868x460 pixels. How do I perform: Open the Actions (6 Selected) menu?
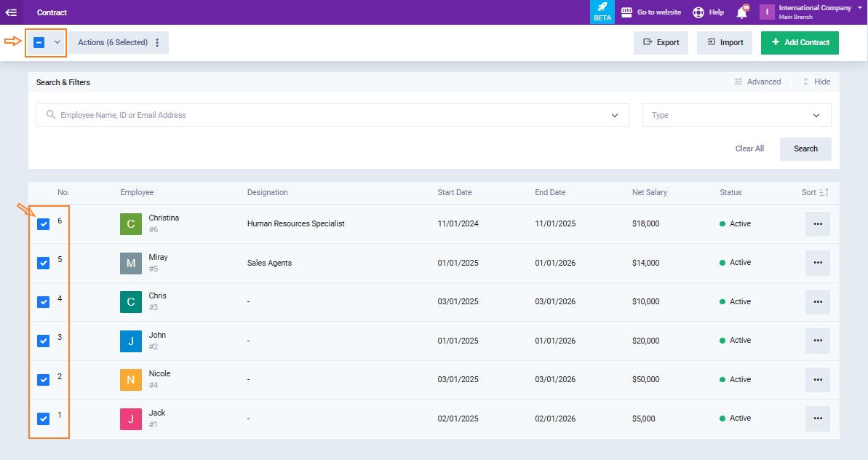click(119, 43)
